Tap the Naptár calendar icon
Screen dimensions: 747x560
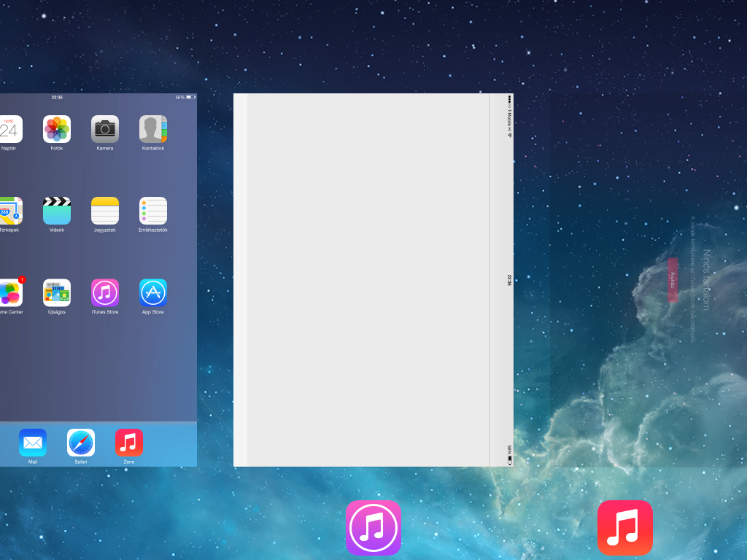pos(10,129)
